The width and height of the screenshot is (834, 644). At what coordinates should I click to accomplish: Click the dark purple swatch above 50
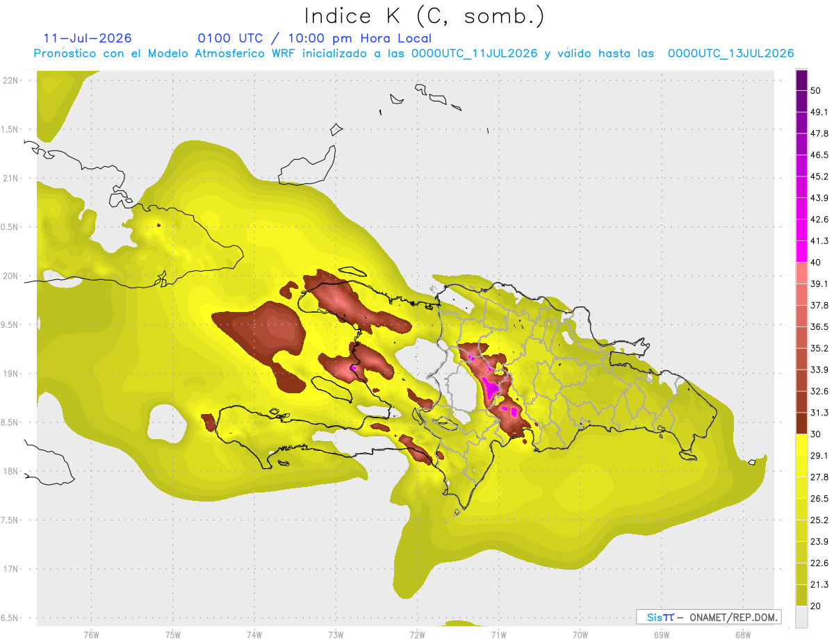[801, 80]
